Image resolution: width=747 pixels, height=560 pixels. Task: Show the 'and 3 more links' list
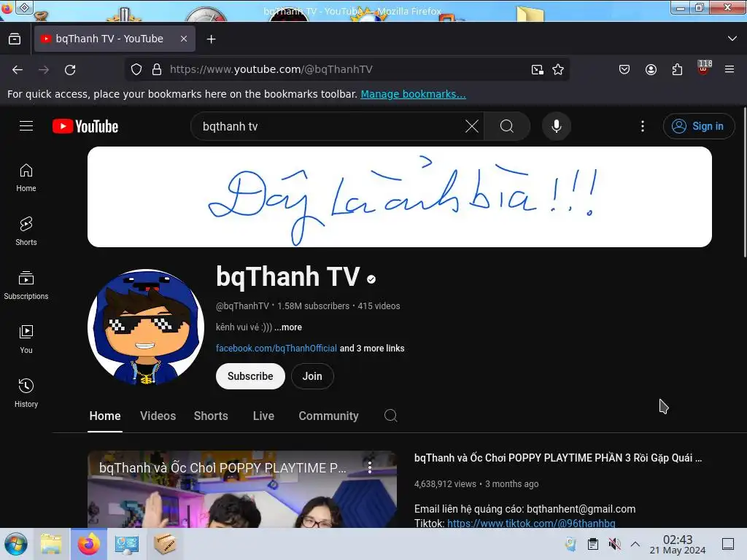pyautogui.click(x=372, y=348)
